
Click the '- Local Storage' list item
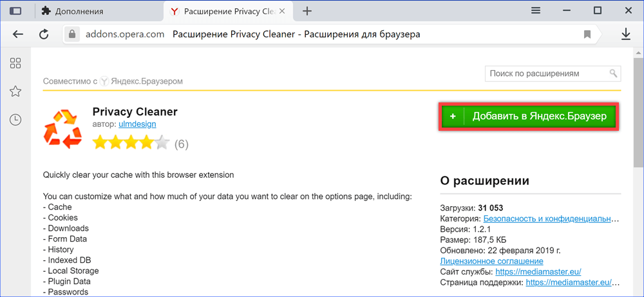[x=71, y=271]
